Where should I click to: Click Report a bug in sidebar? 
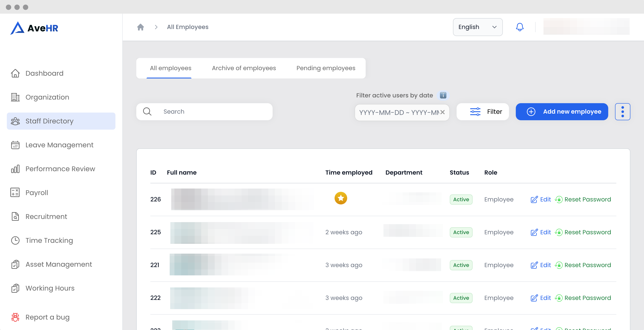(47, 317)
